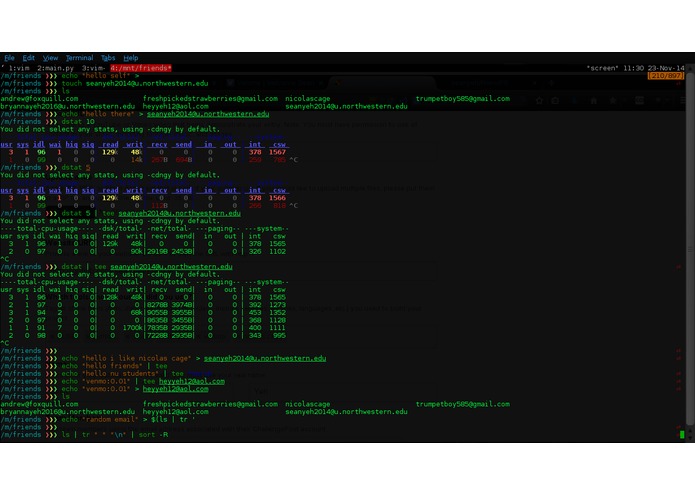The height and width of the screenshot is (494, 695).
Task: Click the "screen" 11:30 23-Nov-14 status text
Action: tap(635, 68)
